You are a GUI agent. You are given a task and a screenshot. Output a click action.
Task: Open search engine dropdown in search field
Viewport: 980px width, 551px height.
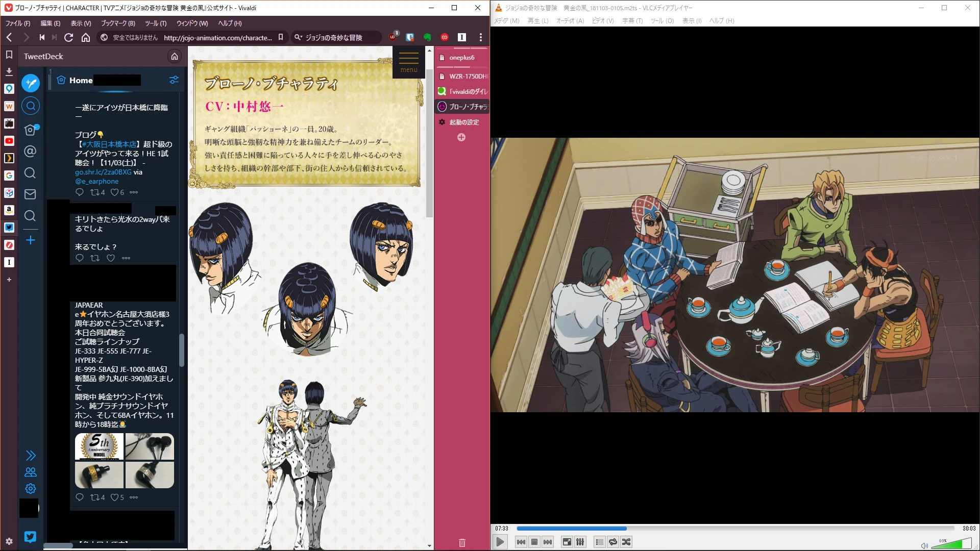pos(299,37)
